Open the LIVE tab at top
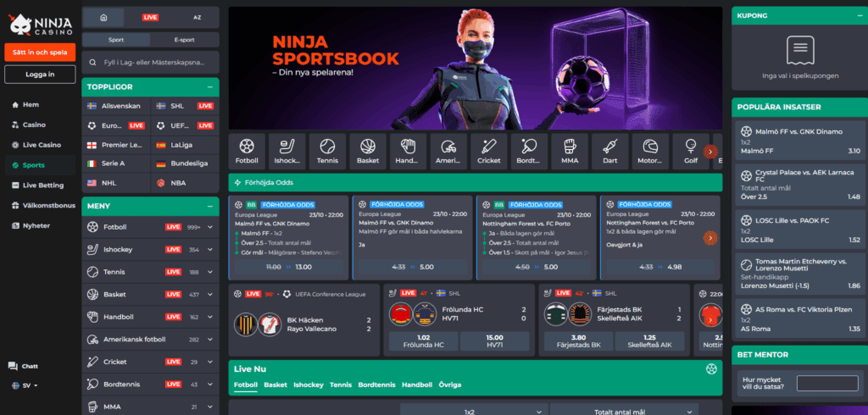Image resolution: width=868 pixels, height=415 pixels. 150,17
